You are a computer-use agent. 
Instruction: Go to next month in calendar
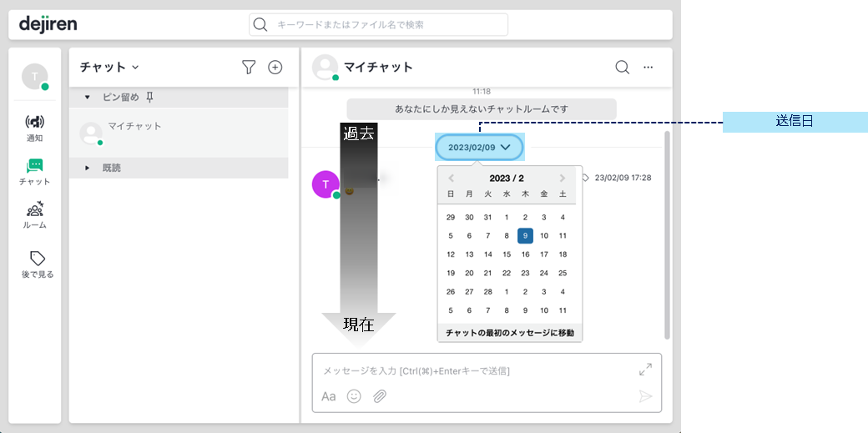[x=563, y=179]
